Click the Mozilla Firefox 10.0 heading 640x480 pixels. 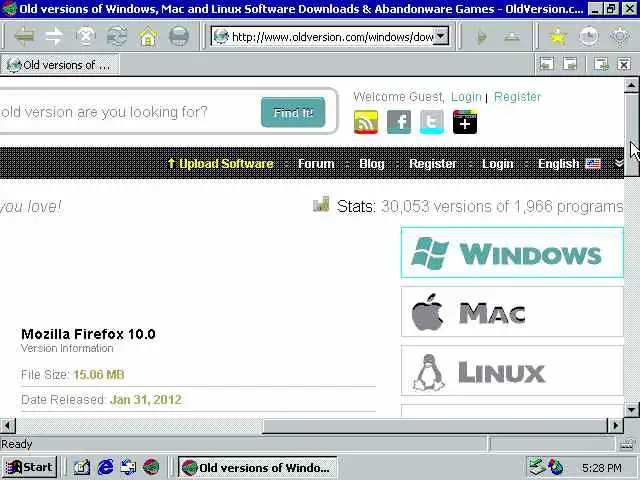coord(88,334)
